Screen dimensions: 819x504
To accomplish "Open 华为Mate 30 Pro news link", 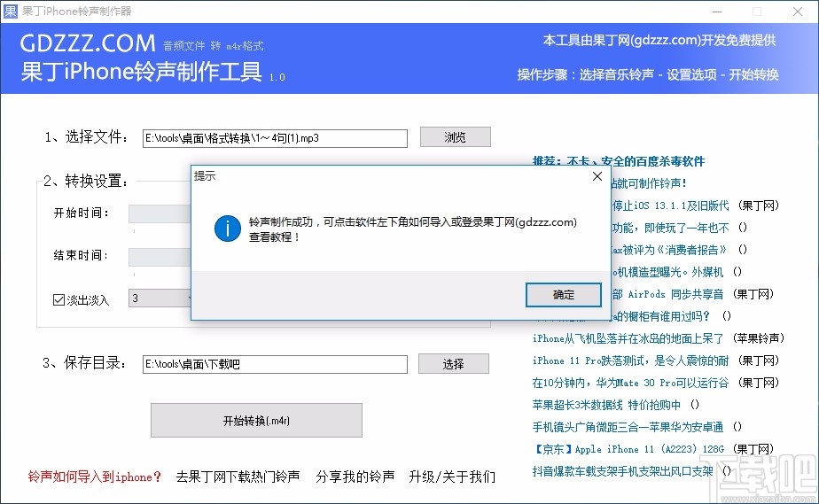I will [x=630, y=383].
